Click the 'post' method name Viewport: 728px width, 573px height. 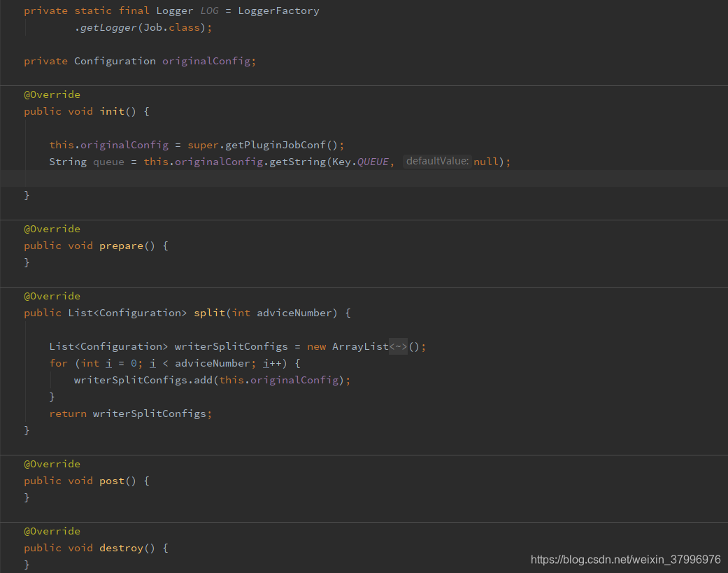[112, 481]
